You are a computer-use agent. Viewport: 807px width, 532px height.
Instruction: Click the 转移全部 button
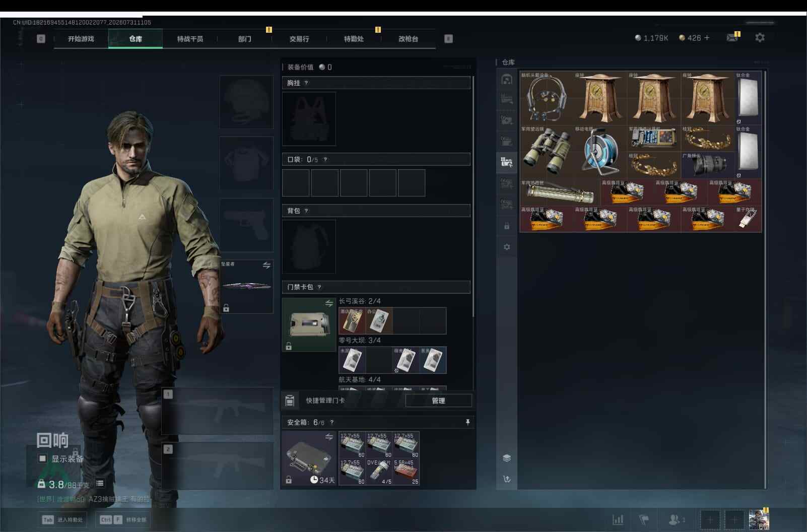pyautogui.click(x=123, y=519)
